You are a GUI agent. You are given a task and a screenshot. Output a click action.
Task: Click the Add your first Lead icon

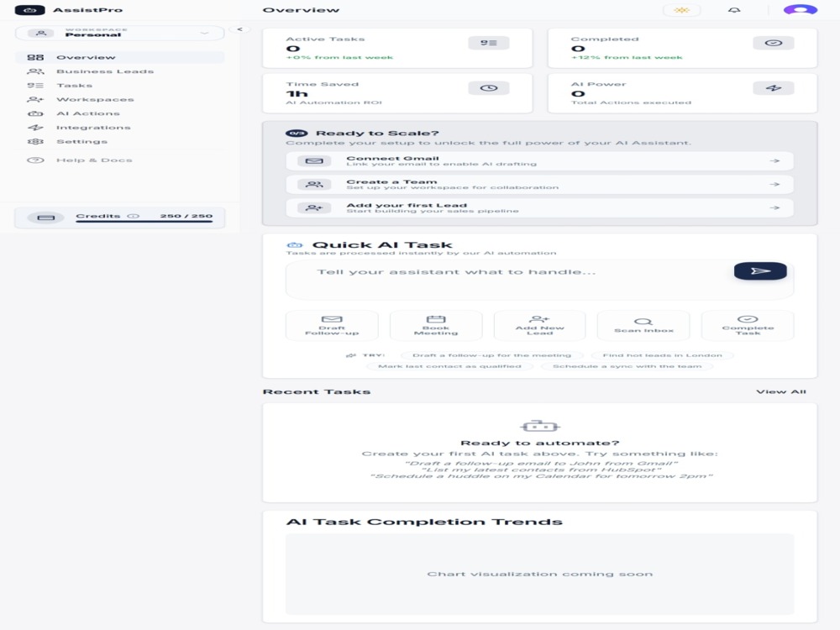click(x=314, y=207)
